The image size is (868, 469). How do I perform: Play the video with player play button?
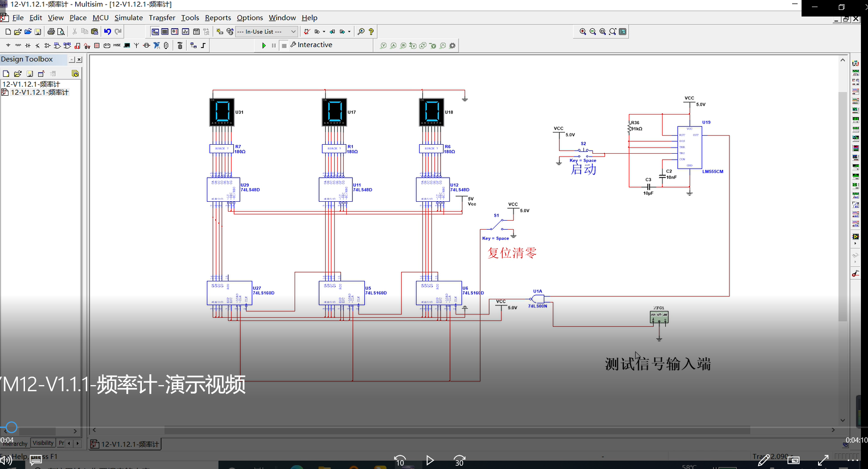(x=430, y=461)
